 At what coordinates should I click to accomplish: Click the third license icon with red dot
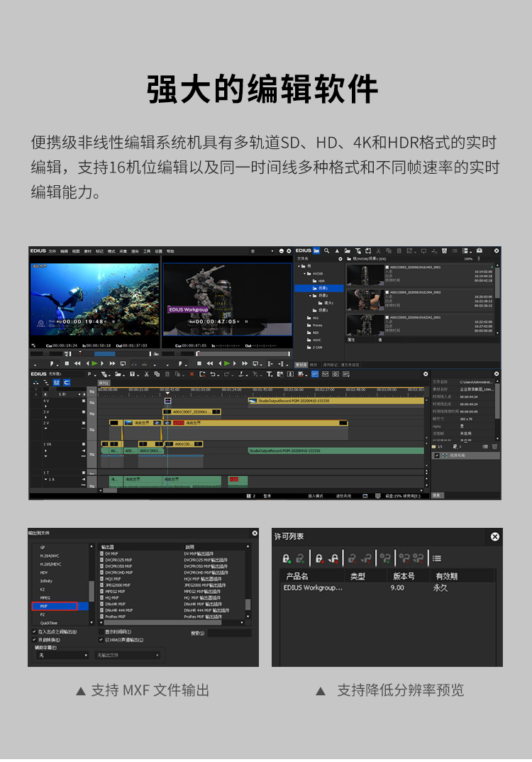tap(319, 558)
